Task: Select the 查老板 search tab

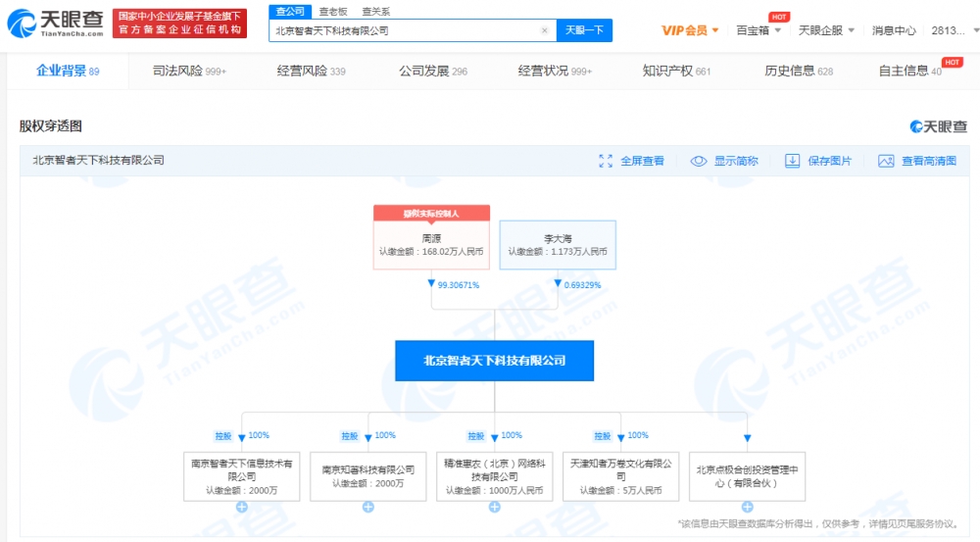Action: click(333, 11)
